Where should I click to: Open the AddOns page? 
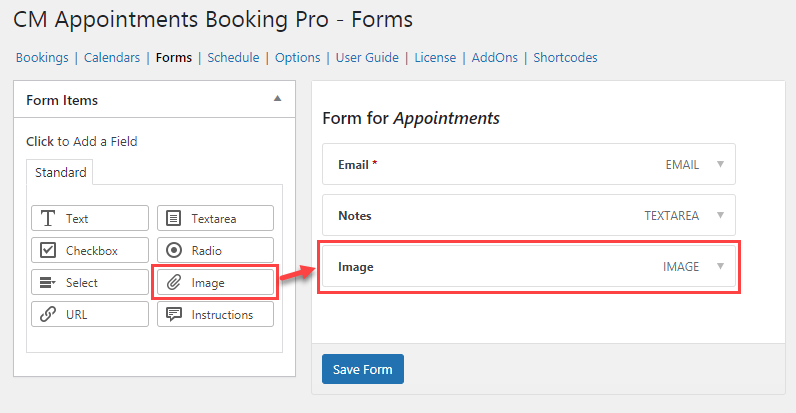(494, 58)
